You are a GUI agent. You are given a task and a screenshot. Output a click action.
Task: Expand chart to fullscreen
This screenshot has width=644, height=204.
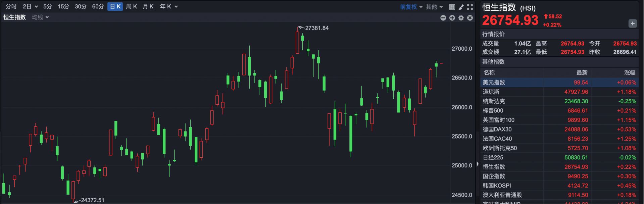470,7
